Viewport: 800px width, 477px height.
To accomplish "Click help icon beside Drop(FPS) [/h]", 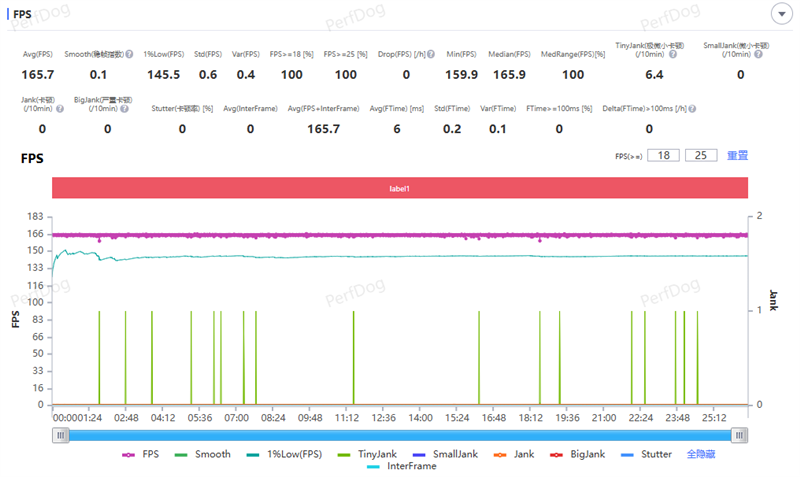I will (431, 54).
